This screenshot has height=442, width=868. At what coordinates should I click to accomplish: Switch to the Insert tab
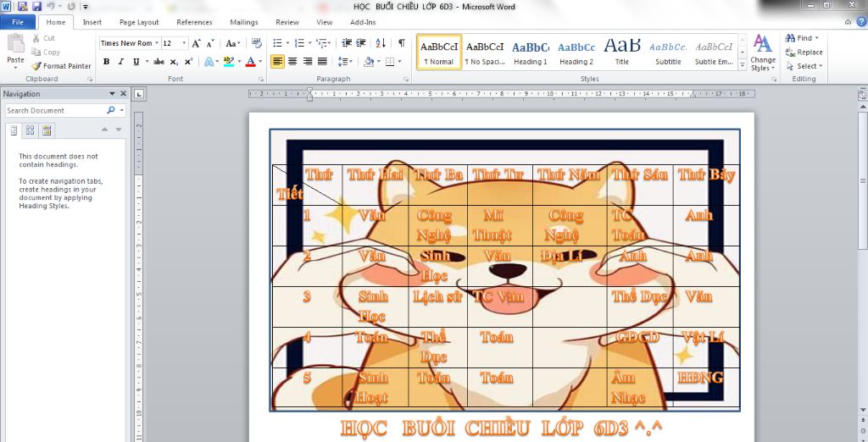coord(92,22)
